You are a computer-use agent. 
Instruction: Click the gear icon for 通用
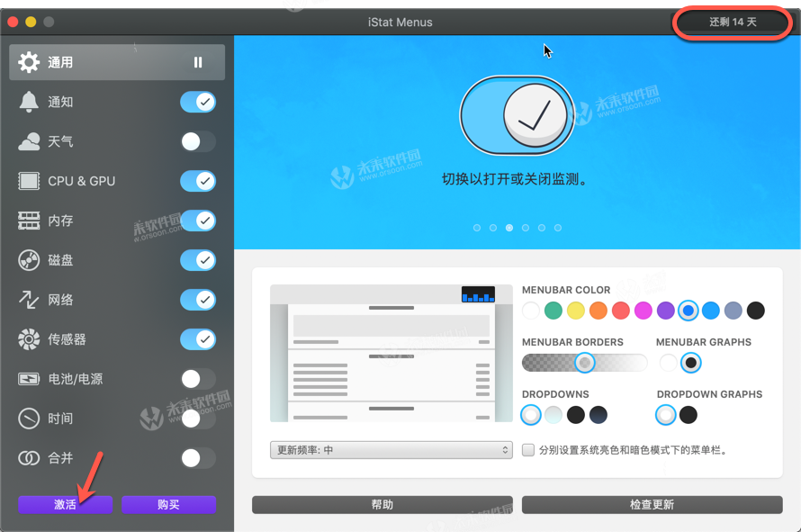coord(29,62)
